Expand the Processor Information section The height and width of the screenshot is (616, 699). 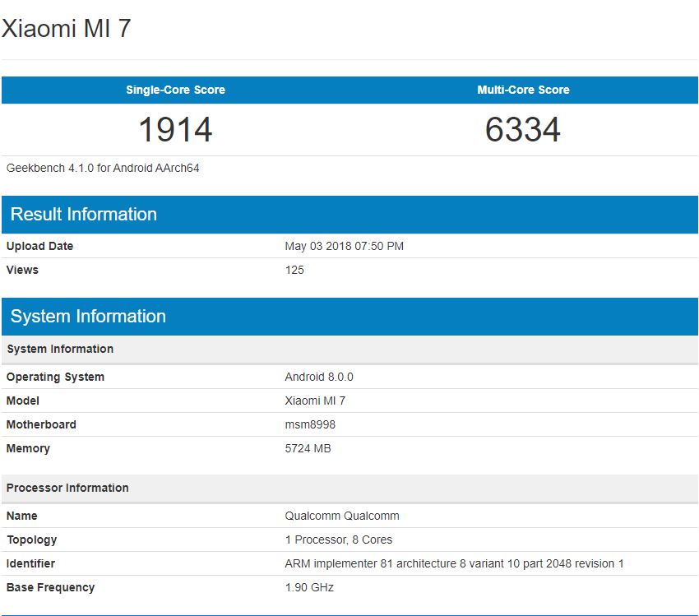pyautogui.click(x=67, y=488)
